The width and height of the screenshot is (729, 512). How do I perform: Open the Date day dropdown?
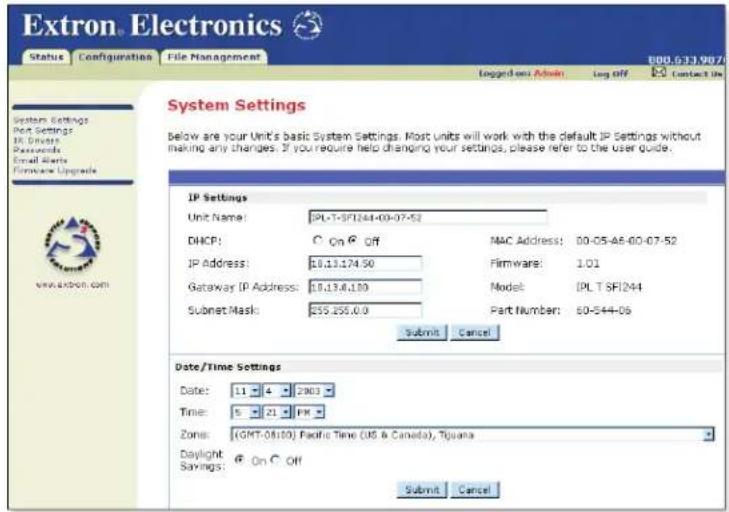278,391
